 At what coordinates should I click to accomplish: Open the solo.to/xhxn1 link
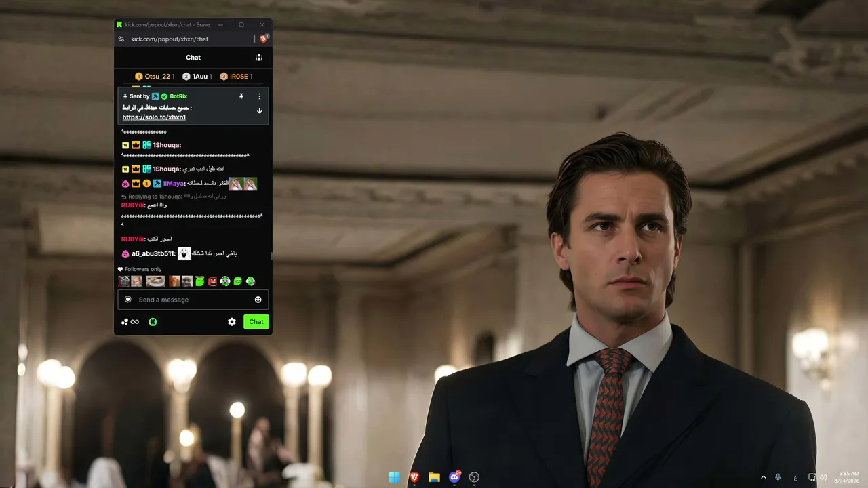coord(154,117)
